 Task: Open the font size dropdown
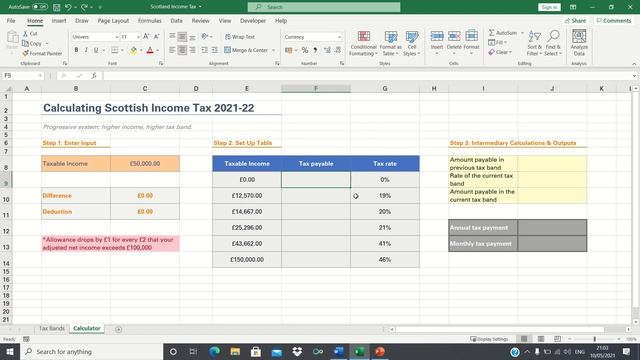(138, 37)
